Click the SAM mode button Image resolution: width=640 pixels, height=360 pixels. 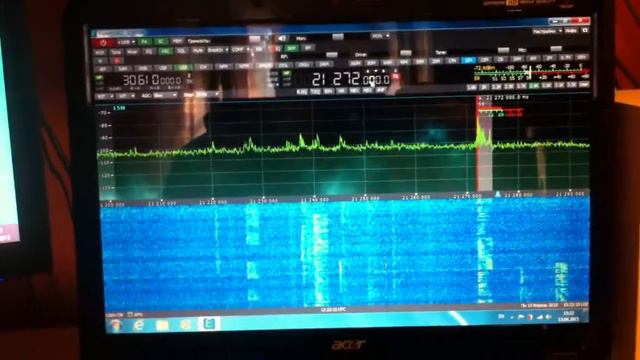[x=122, y=68]
